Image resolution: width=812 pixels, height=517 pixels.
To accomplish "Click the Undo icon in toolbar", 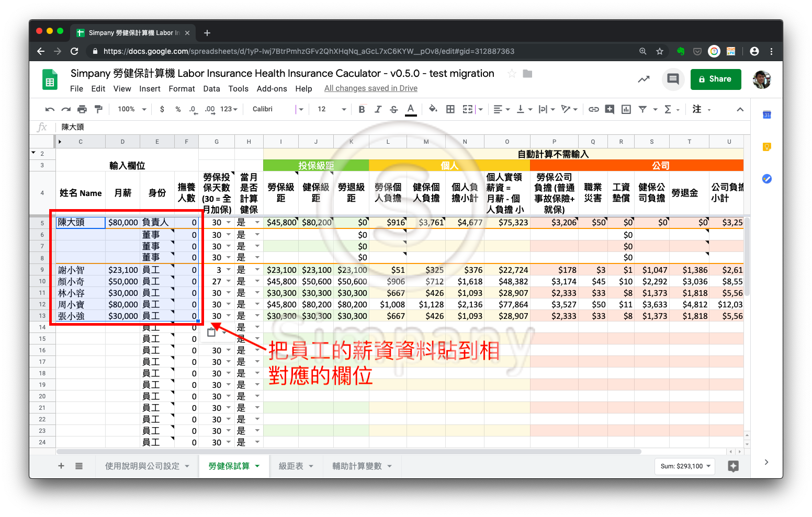I will 50,109.
